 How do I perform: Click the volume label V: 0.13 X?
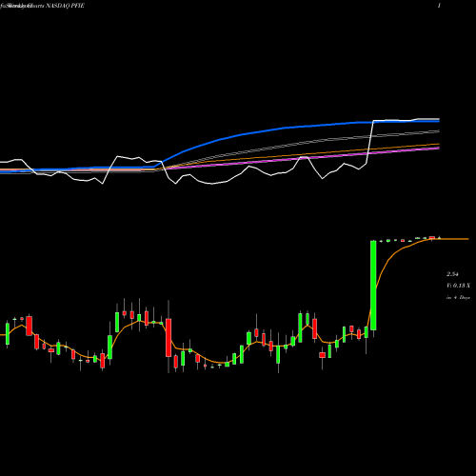point(458,286)
